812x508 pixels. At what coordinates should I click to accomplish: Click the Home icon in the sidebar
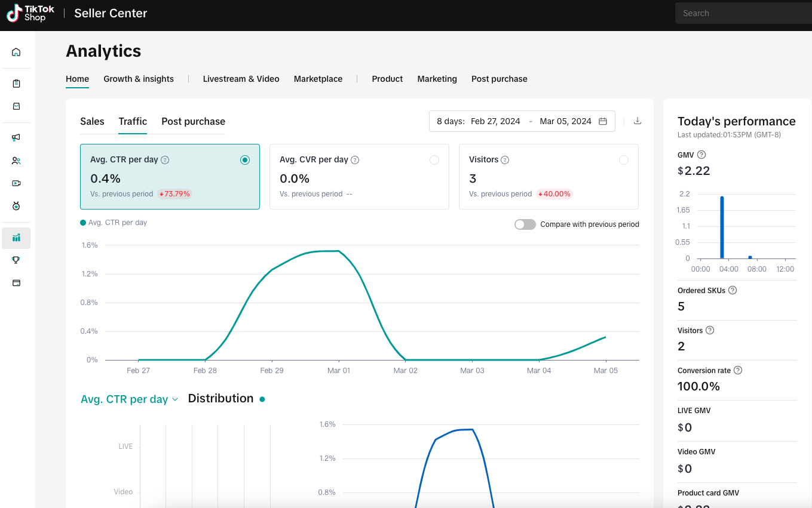16,52
